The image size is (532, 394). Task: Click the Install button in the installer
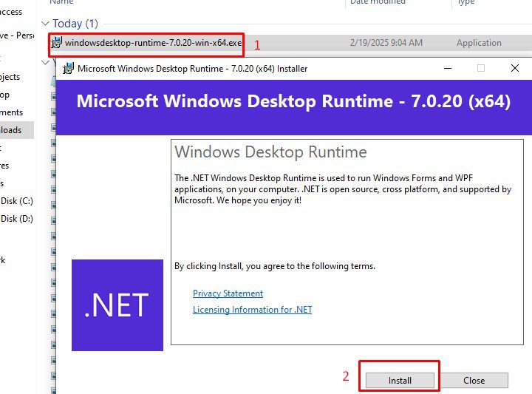[400, 381]
